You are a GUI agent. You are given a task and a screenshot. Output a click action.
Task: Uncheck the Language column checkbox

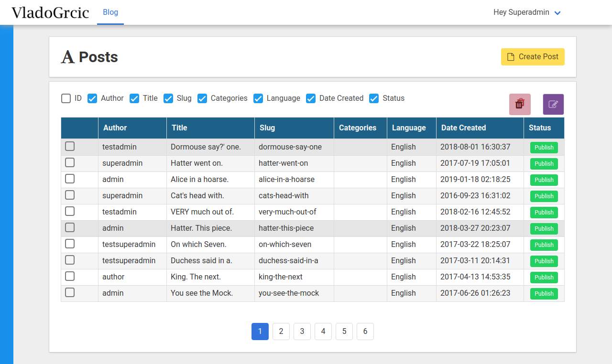coord(258,98)
